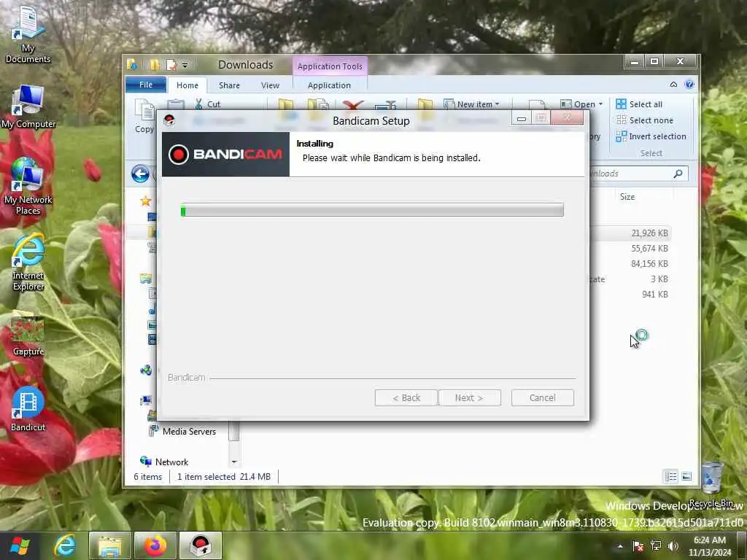Select Network in navigation pane

click(x=164, y=462)
